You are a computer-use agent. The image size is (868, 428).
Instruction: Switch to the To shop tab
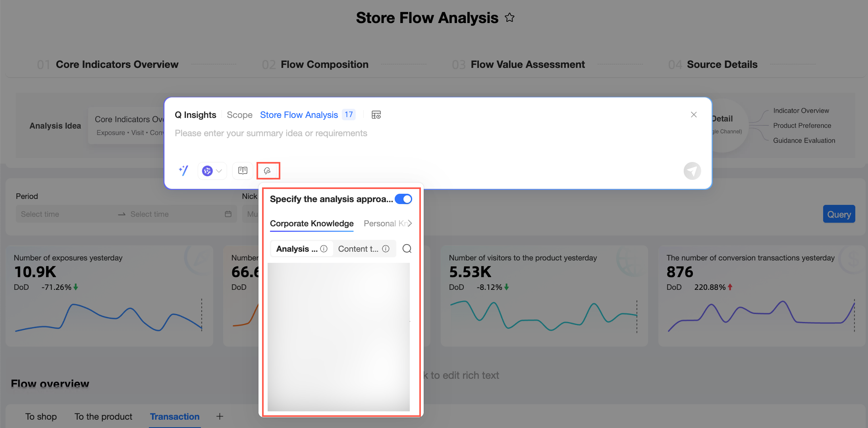pos(41,416)
